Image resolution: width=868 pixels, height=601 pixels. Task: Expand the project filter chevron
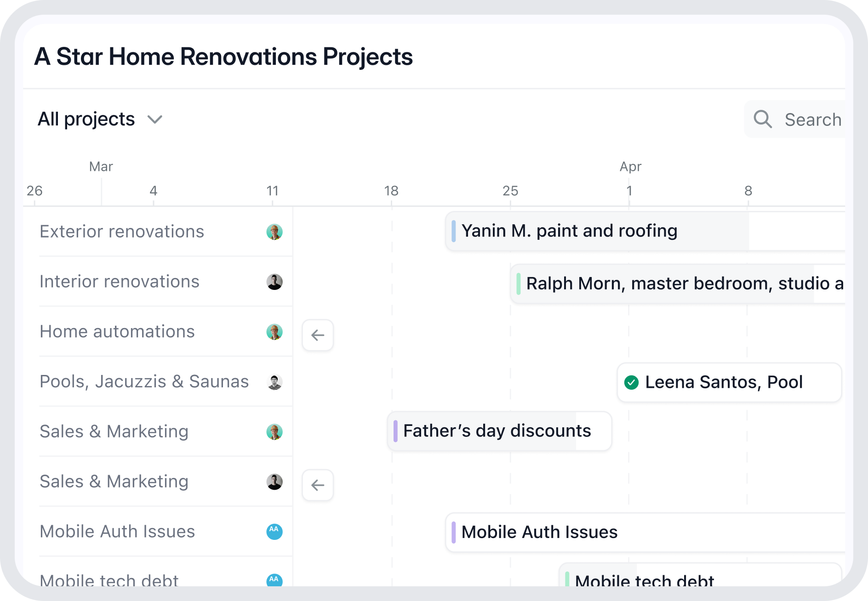pyautogui.click(x=155, y=119)
